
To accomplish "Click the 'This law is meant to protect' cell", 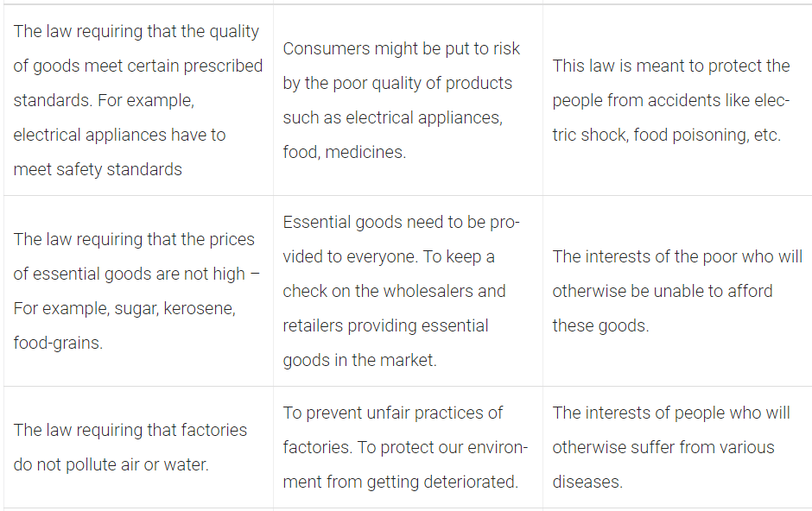I will tap(677, 100).
